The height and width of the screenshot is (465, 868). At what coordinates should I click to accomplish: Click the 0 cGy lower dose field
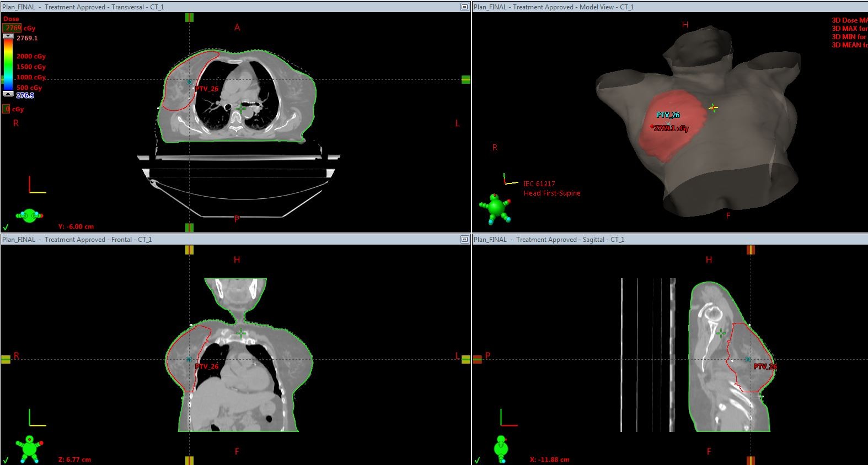click(x=7, y=109)
